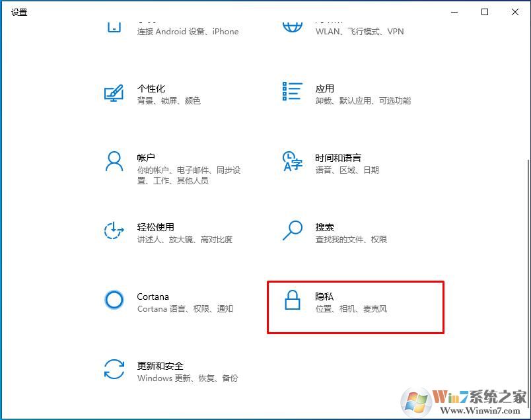Open the 帐户 person icon

[x=114, y=162]
